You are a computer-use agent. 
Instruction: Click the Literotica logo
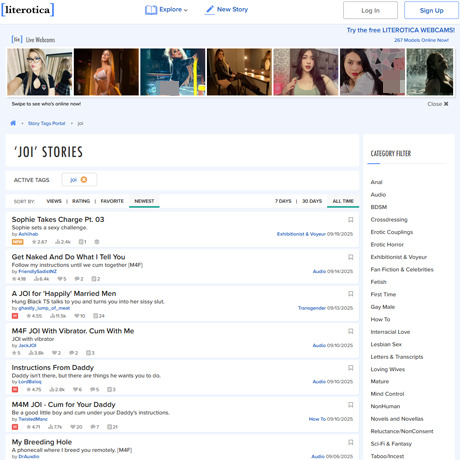(28, 10)
